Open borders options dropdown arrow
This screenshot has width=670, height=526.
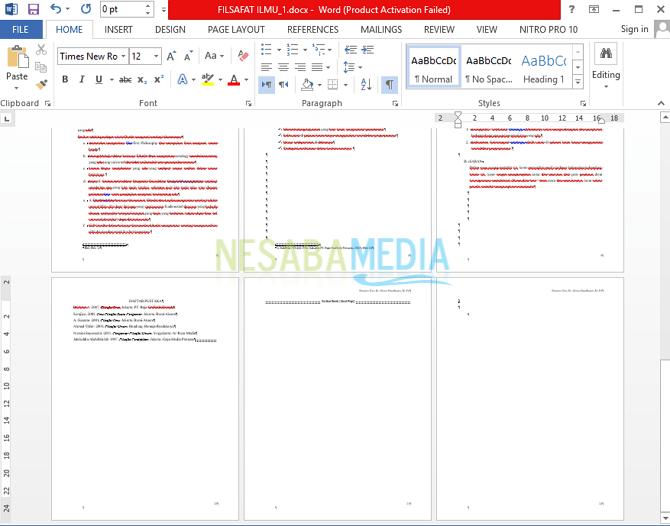(x=346, y=85)
